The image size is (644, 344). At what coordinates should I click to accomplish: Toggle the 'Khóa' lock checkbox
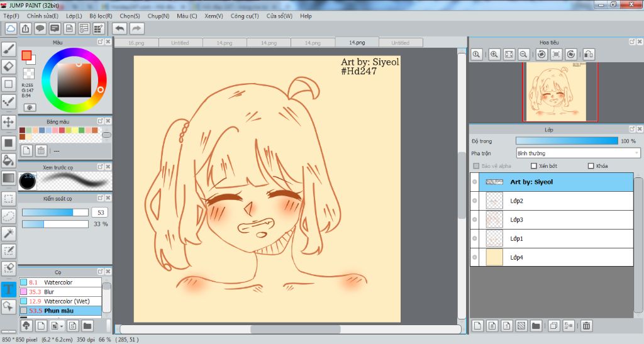(x=591, y=166)
